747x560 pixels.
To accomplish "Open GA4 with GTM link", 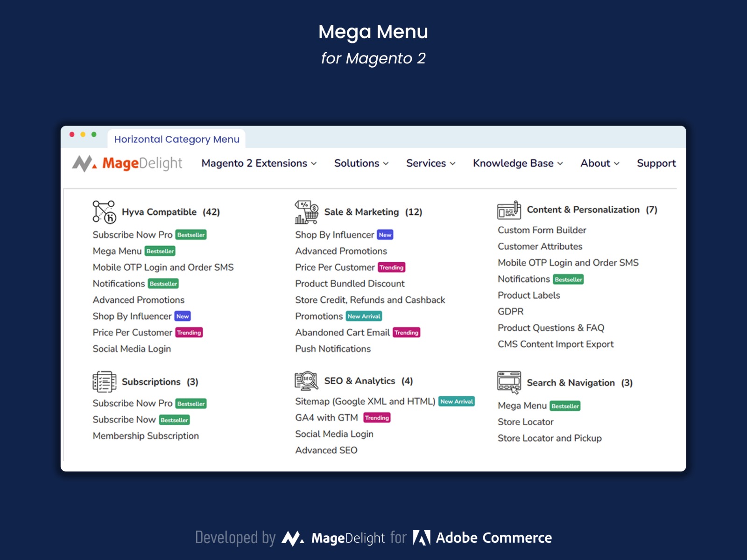I will pos(327,418).
